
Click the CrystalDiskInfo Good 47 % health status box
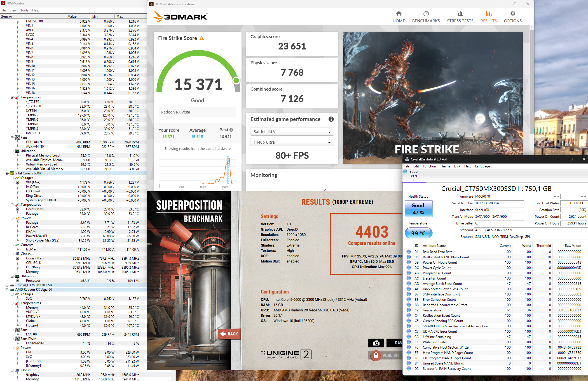pos(418,209)
